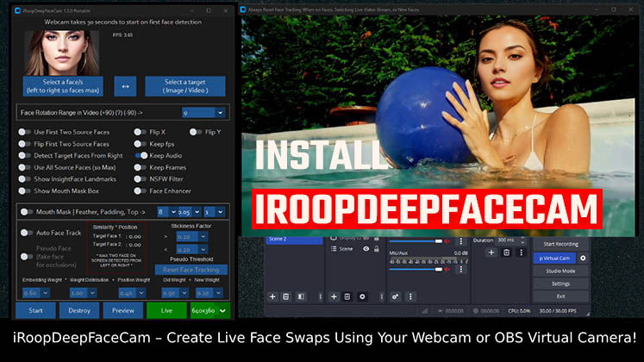Enable the Keep fps switch
Viewport: 644px width, 362px height.
pos(140,144)
